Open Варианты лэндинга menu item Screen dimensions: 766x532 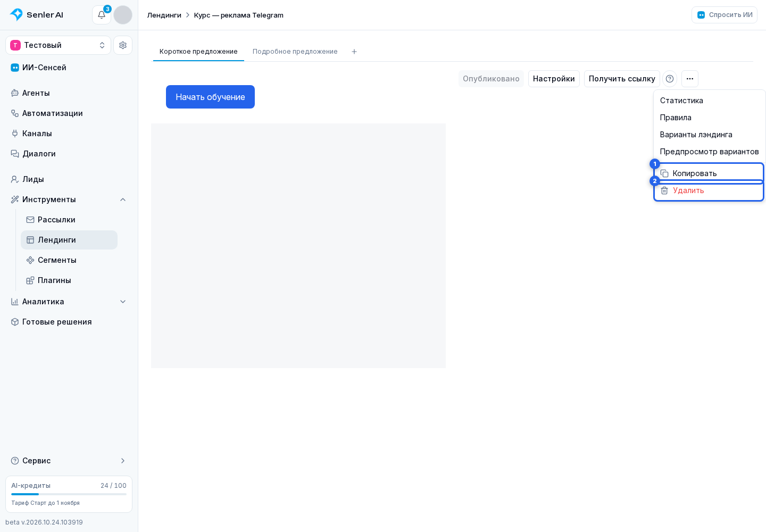click(710, 135)
